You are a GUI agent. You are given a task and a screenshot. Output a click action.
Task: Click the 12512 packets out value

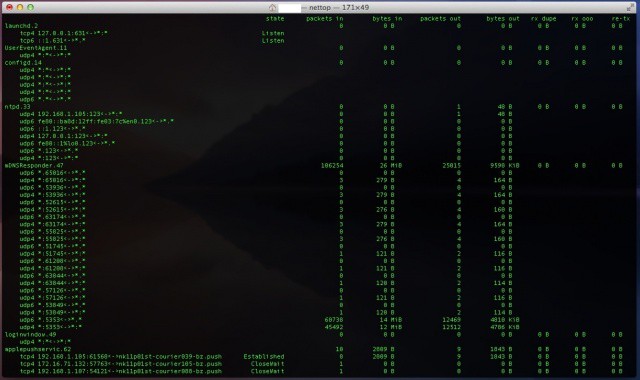tap(451, 327)
